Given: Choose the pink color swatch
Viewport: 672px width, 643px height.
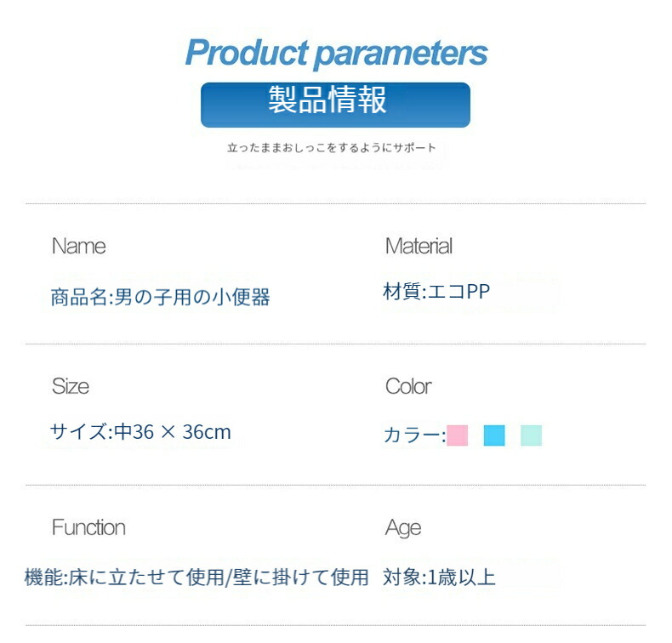Looking at the screenshot, I should click(458, 435).
